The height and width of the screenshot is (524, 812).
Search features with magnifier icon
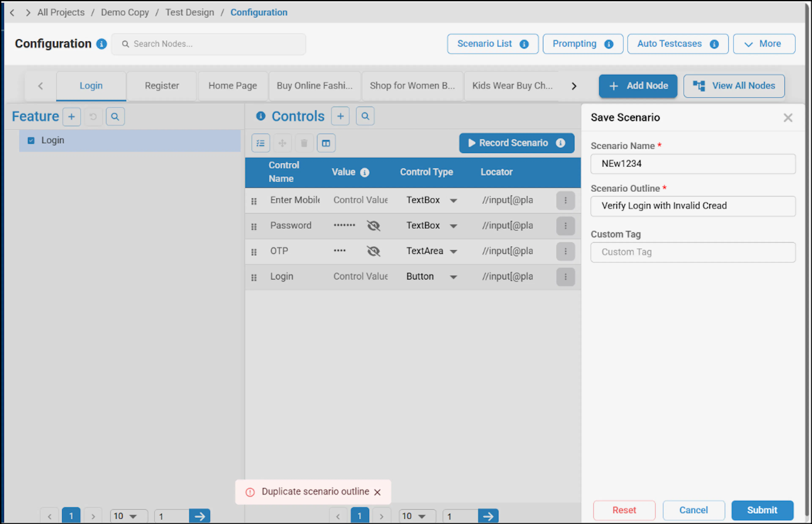click(x=115, y=117)
